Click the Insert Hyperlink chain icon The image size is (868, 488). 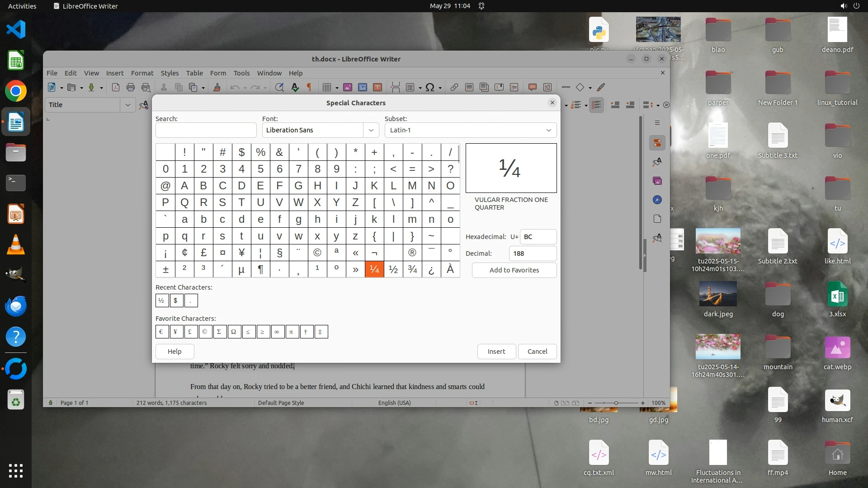click(454, 88)
